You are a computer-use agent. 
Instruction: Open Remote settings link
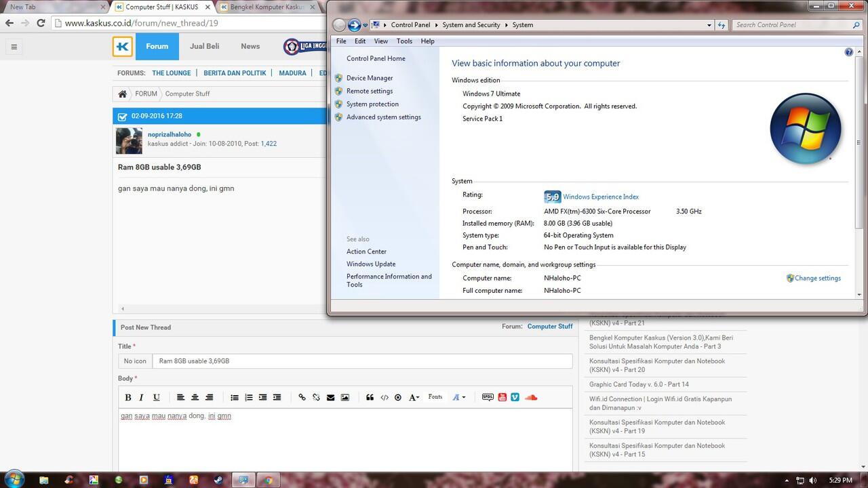pos(370,91)
